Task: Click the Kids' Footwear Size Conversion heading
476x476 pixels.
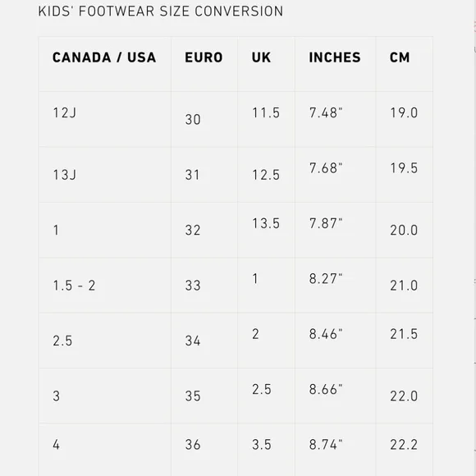Action: click(161, 11)
